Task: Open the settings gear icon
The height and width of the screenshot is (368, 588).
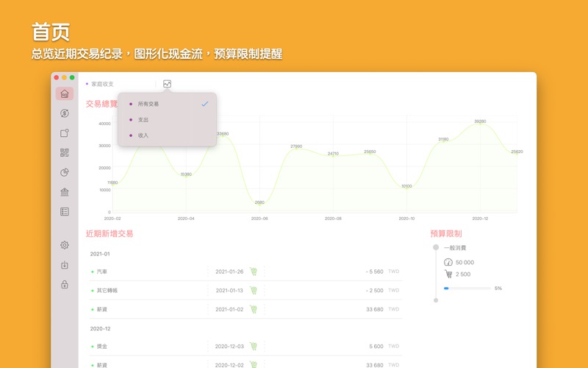Action: (x=65, y=245)
